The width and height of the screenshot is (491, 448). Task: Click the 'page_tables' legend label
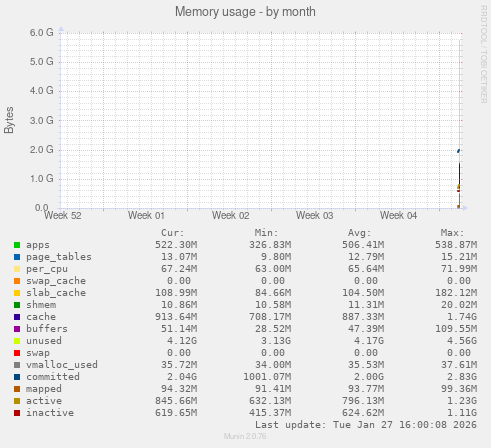[59, 257]
